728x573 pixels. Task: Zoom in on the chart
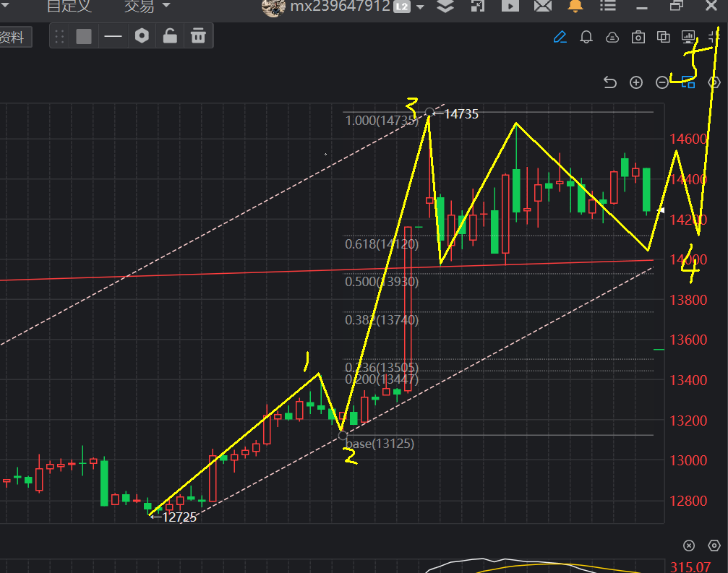click(x=635, y=82)
